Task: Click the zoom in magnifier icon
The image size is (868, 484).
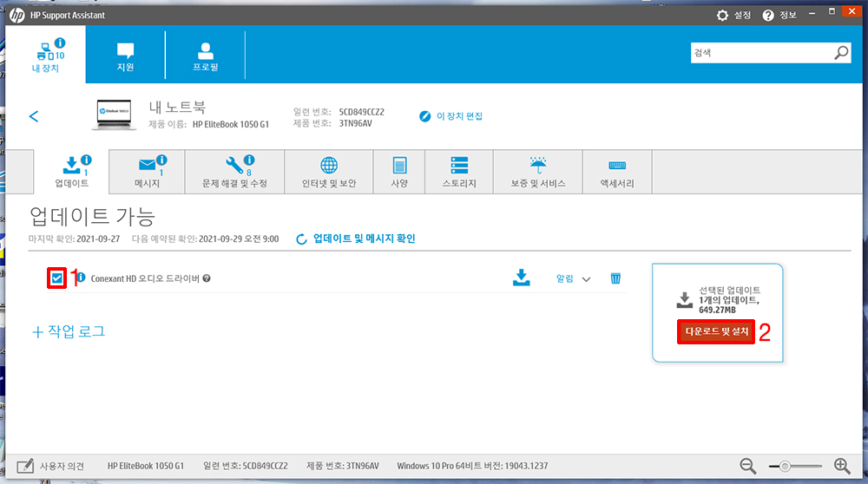Action: [842, 467]
